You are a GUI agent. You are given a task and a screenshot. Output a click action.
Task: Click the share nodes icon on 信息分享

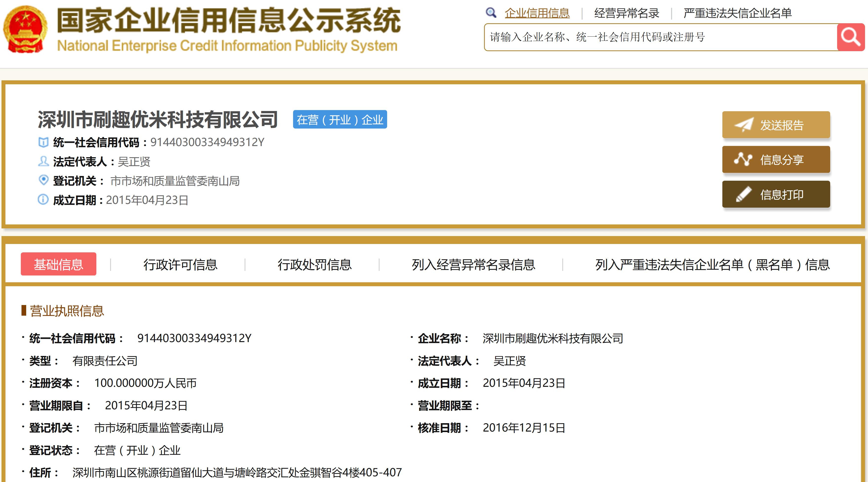(743, 159)
